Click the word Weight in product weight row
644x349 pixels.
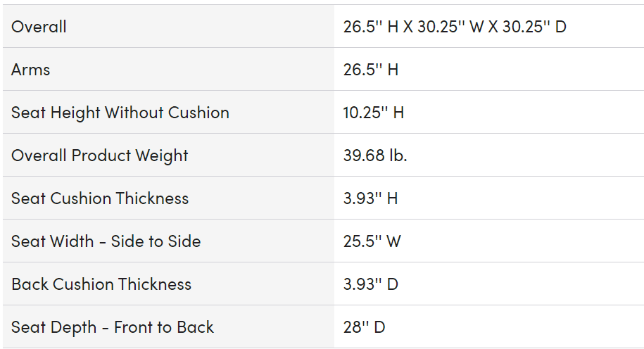coord(161,156)
